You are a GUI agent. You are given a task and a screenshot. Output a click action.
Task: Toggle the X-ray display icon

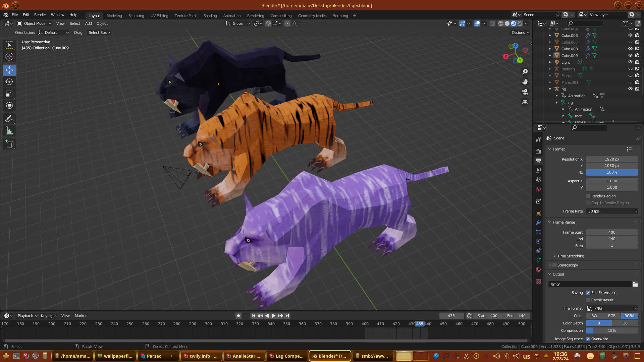(492, 23)
